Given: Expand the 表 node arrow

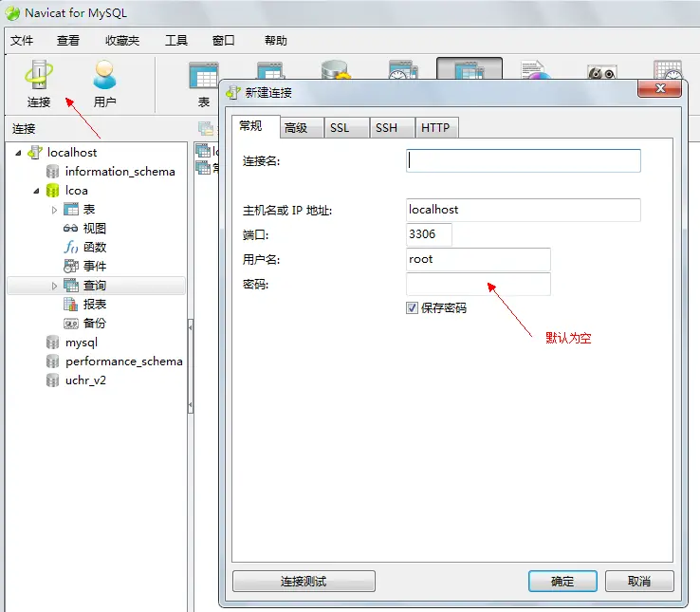Looking at the screenshot, I should 54,210.
